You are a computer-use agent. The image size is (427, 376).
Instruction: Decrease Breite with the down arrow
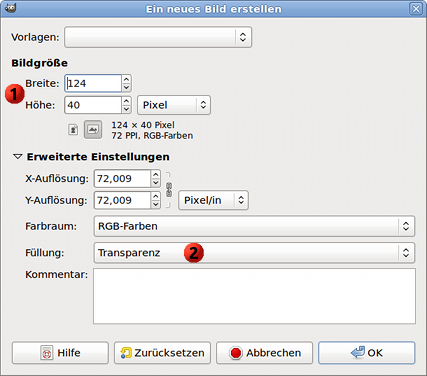(x=126, y=87)
